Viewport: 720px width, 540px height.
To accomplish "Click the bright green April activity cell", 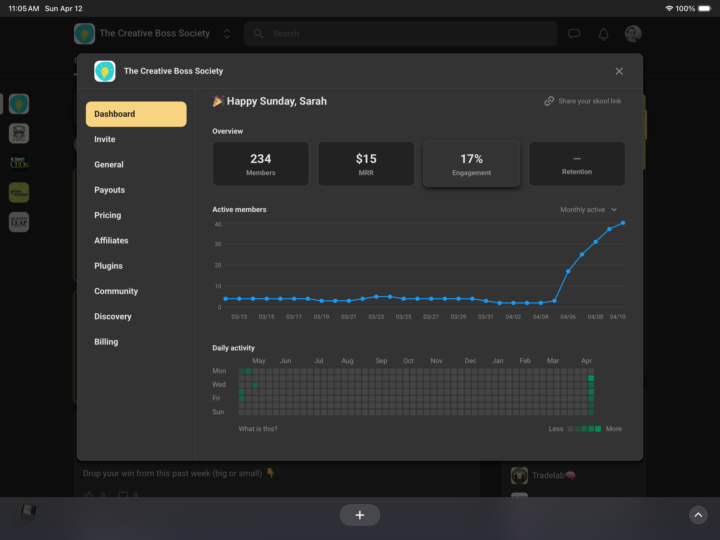I will tap(591, 378).
